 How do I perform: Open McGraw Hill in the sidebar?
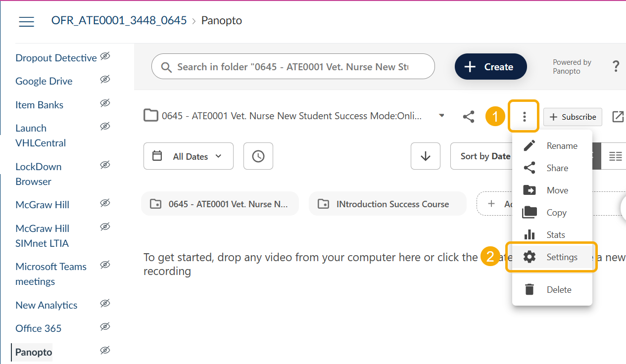(43, 205)
